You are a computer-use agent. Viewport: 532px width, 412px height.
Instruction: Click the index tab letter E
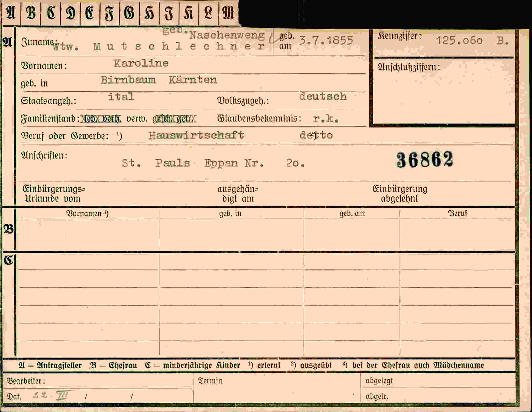(89, 13)
